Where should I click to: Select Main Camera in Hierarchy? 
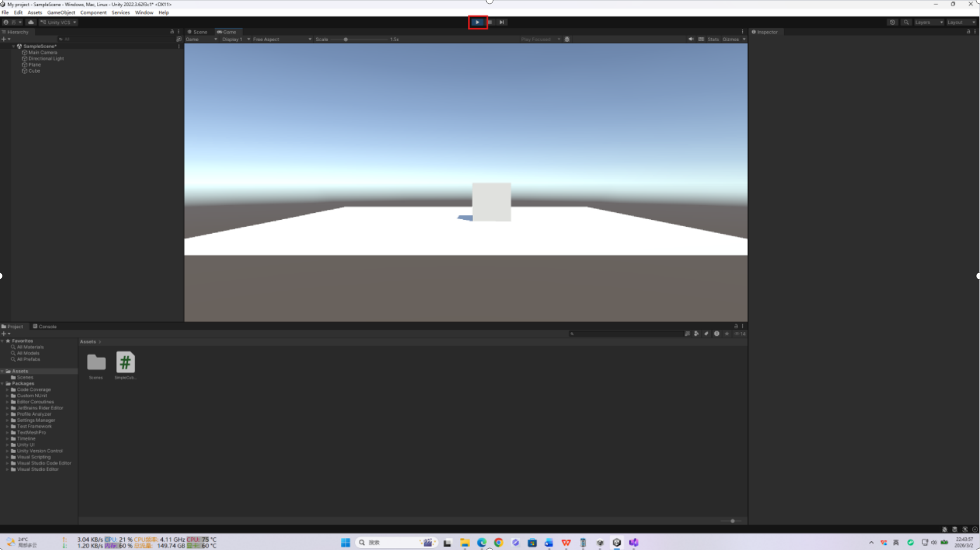[x=42, y=53]
